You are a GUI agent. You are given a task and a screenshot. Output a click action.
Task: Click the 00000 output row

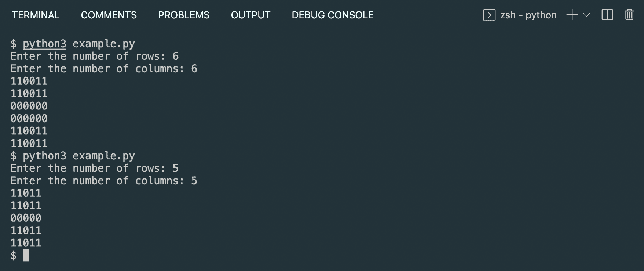click(26, 218)
